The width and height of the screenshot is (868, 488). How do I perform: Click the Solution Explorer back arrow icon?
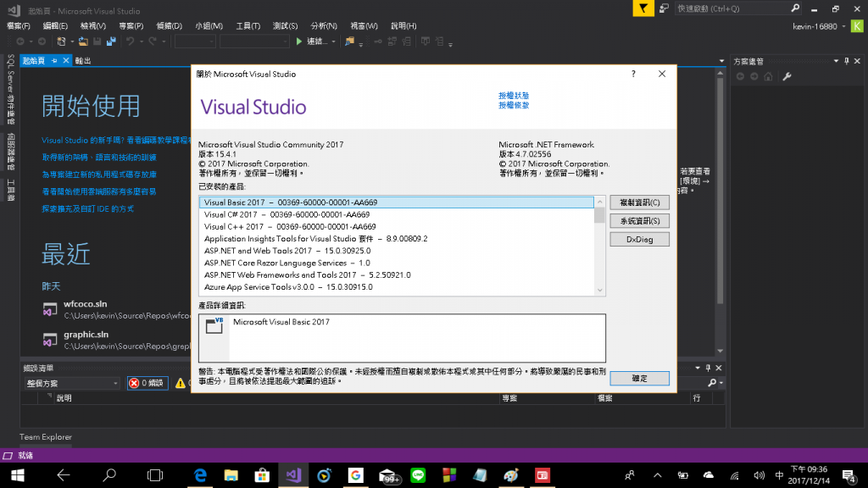click(x=740, y=76)
